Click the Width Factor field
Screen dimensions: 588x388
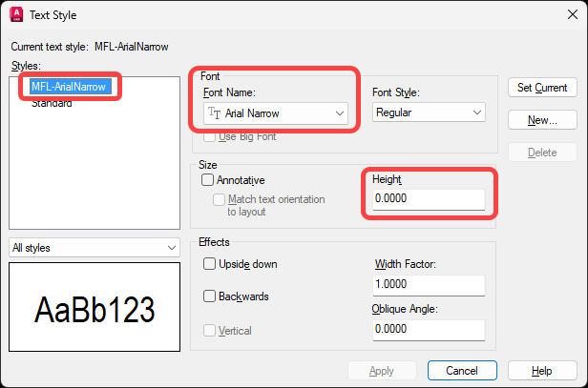click(x=428, y=285)
